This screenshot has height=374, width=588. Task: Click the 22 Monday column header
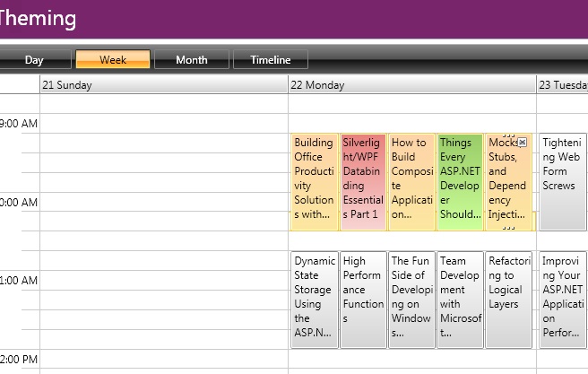(x=411, y=85)
